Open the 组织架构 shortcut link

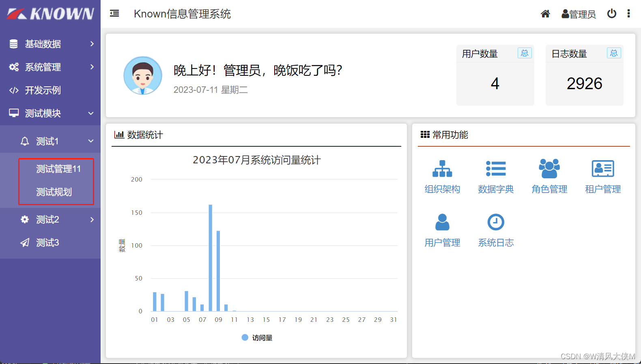(442, 189)
